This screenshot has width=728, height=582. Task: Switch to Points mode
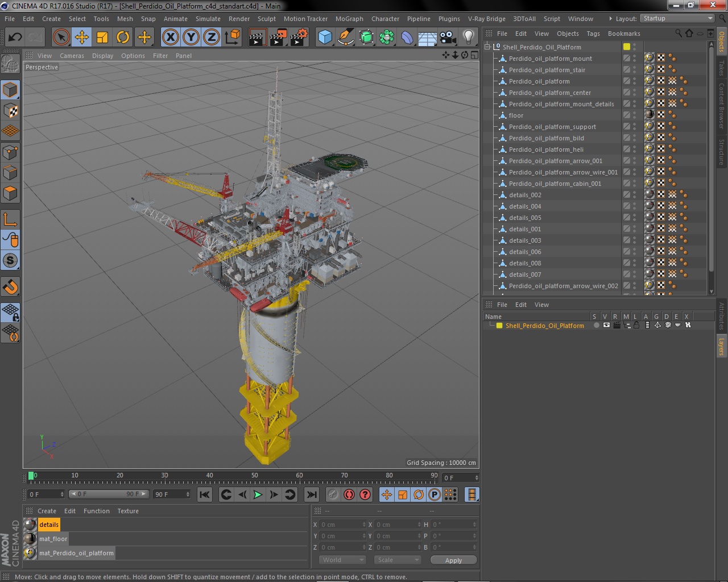click(x=10, y=152)
